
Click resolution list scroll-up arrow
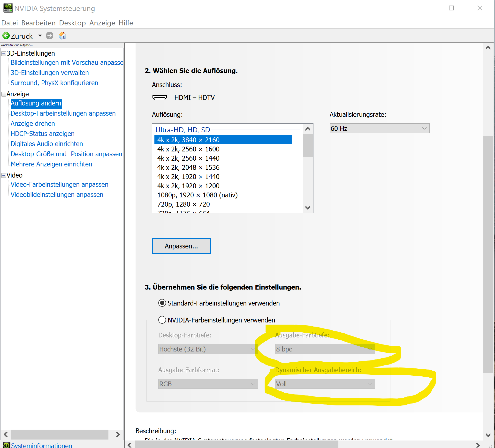pos(307,129)
